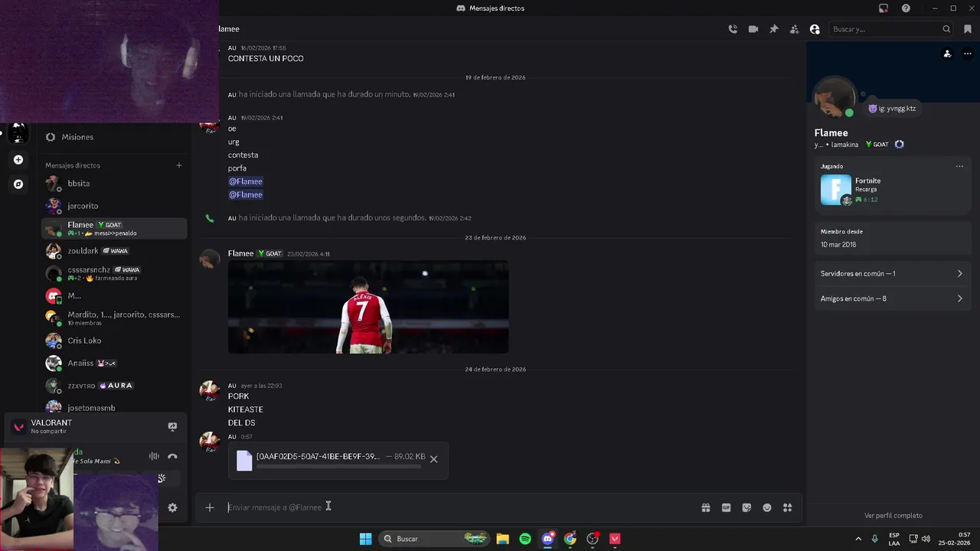Open File Explorer from taskbar
980x551 pixels.
(502, 539)
